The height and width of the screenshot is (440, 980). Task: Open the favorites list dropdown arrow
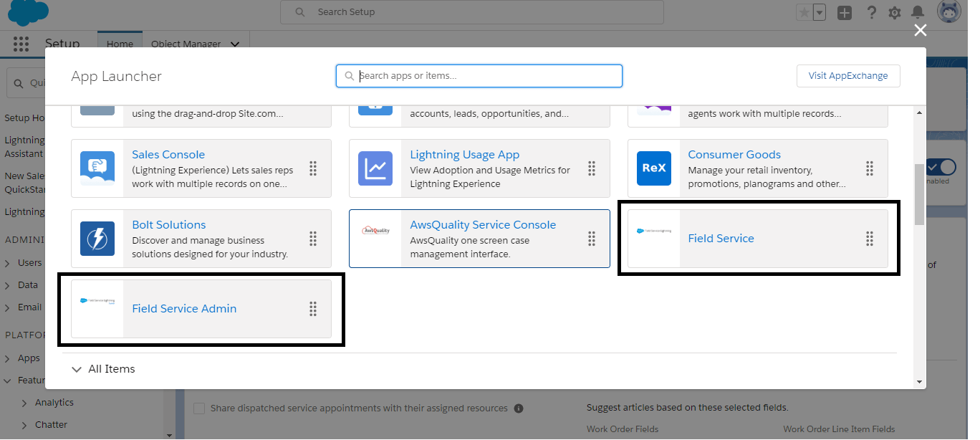pos(820,12)
